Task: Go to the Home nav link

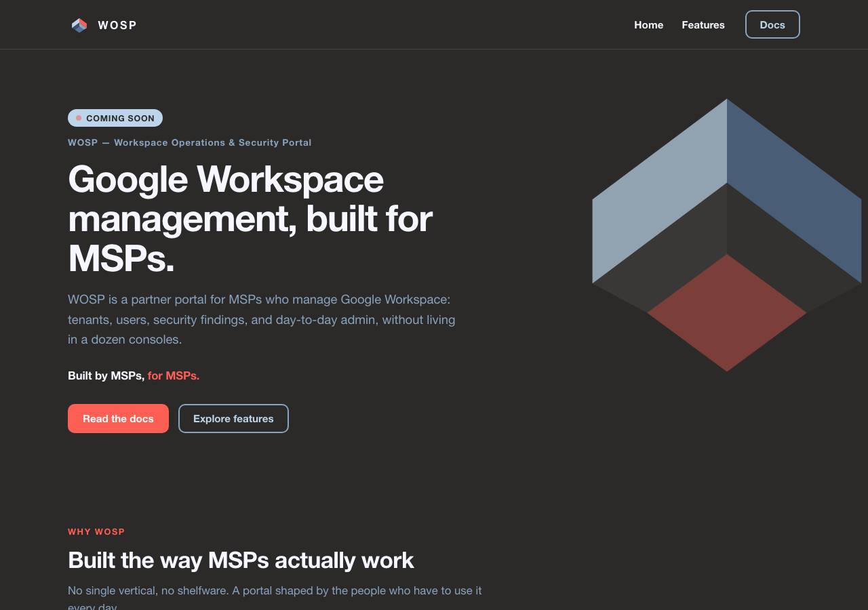Action: coord(648,25)
